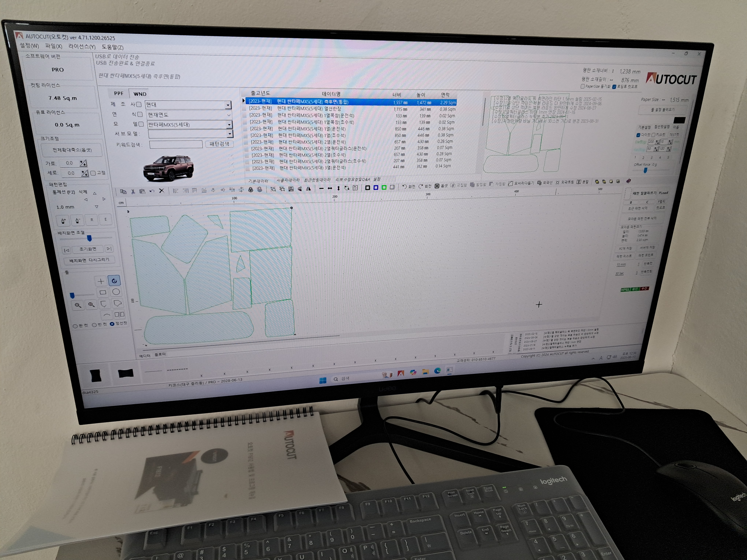Click the zoom out magnifier icon
The image size is (747, 560).
click(x=78, y=305)
